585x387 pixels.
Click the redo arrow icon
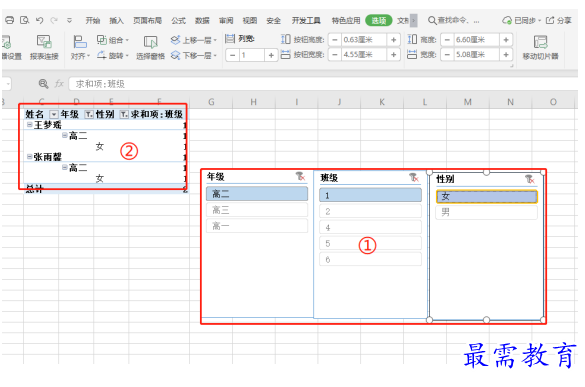pyautogui.click(x=54, y=20)
